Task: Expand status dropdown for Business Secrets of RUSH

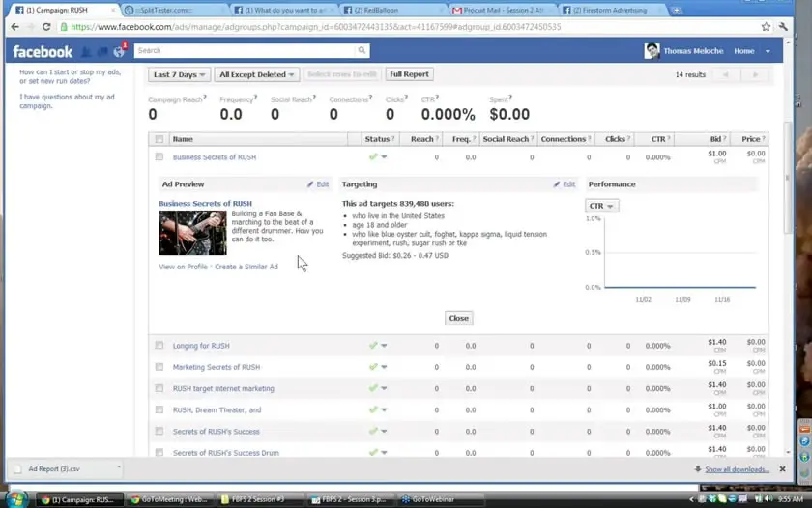Action: click(x=384, y=156)
